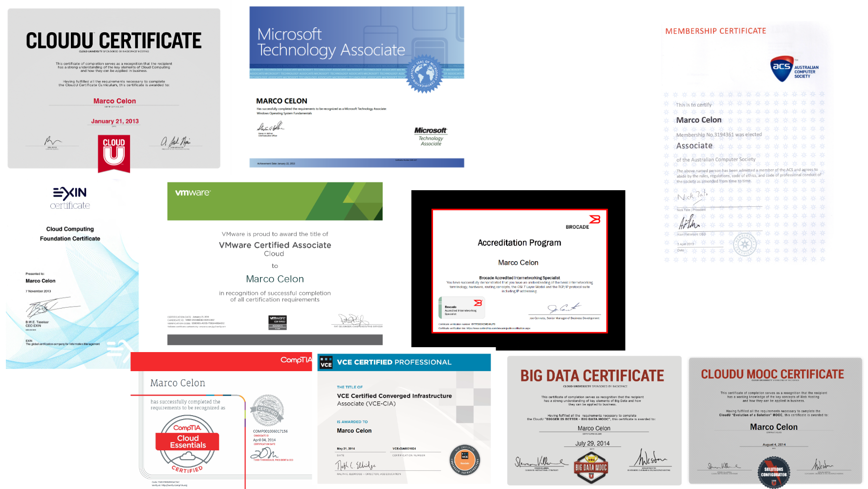Click Marco Celon's name on CloudU certificate
The image size is (868, 489).
pyautogui.click(x=113, y=101)
